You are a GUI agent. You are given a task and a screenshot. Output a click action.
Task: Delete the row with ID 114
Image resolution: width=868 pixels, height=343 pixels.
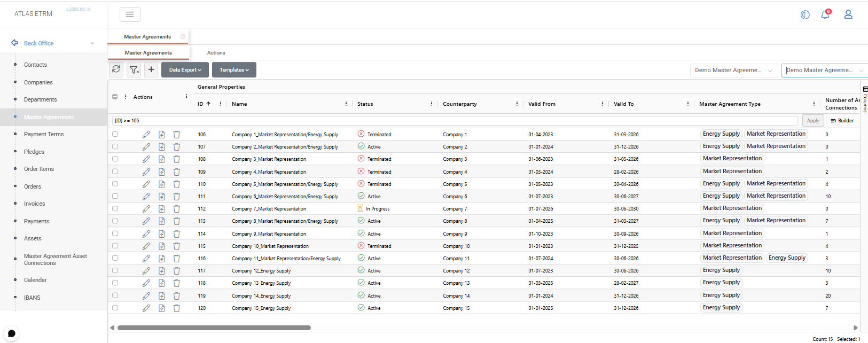pyautogui.click(x=177, y=234)
